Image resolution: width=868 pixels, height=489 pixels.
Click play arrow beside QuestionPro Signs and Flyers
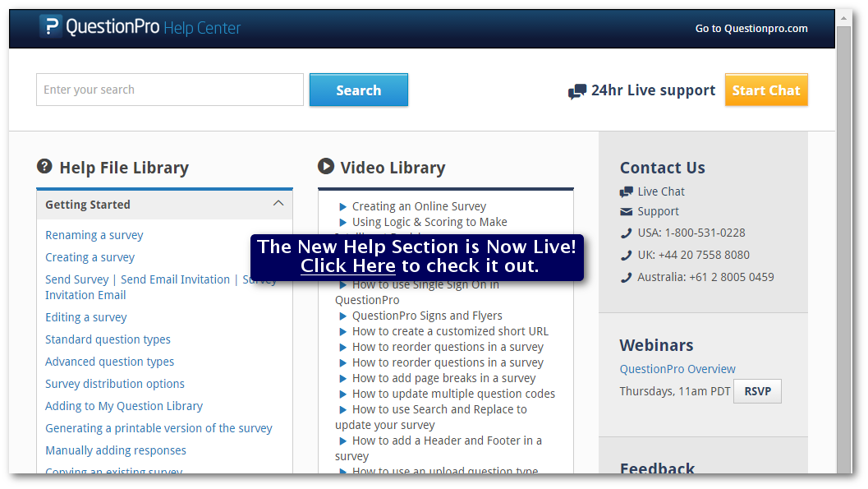[342, 316]
